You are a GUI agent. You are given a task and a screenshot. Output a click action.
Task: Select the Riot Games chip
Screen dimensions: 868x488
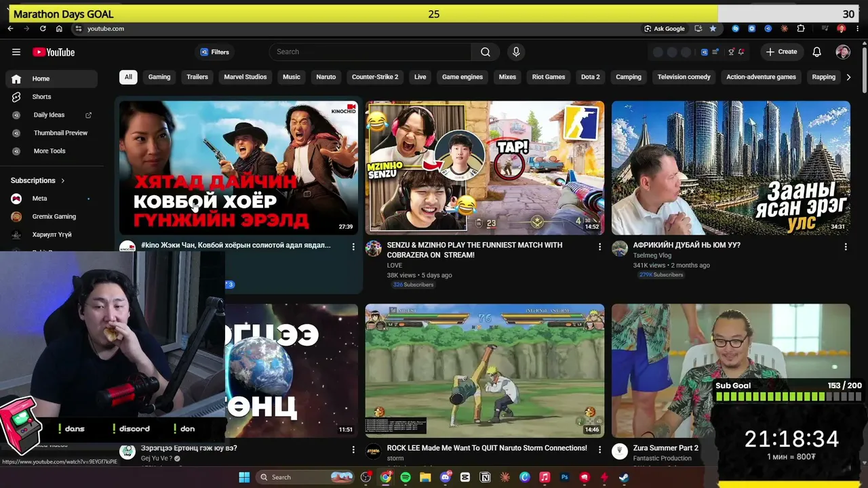(549, 77)
